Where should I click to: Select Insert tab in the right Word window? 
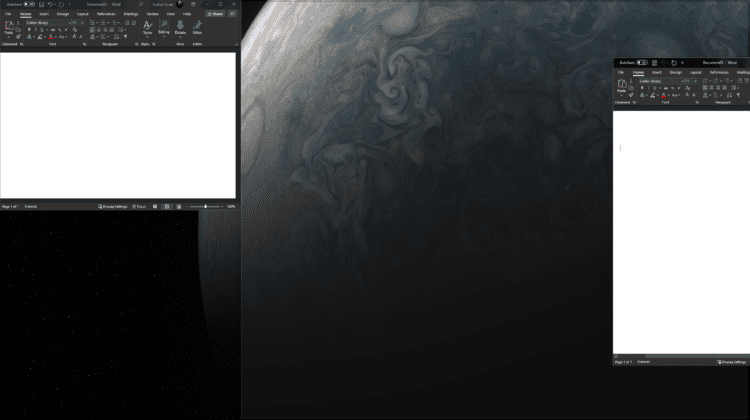[657, 73]
